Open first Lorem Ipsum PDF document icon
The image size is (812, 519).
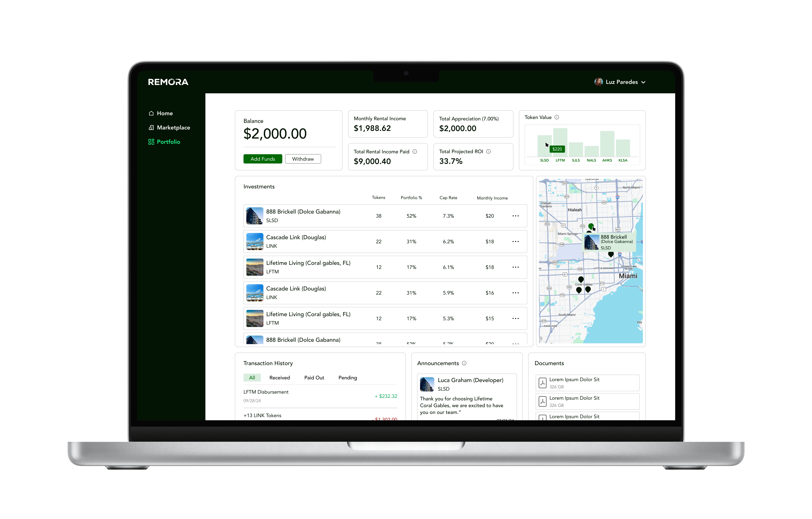coord(542,383)
